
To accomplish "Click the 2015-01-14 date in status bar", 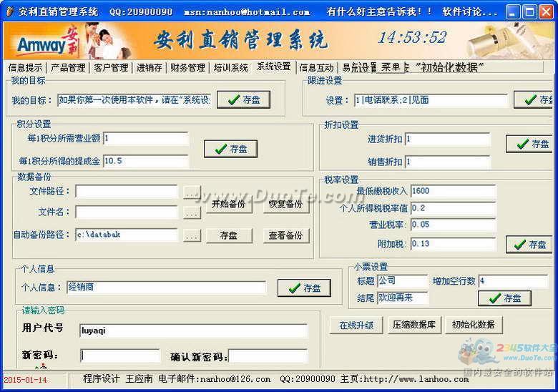I will tap(26, 380).
